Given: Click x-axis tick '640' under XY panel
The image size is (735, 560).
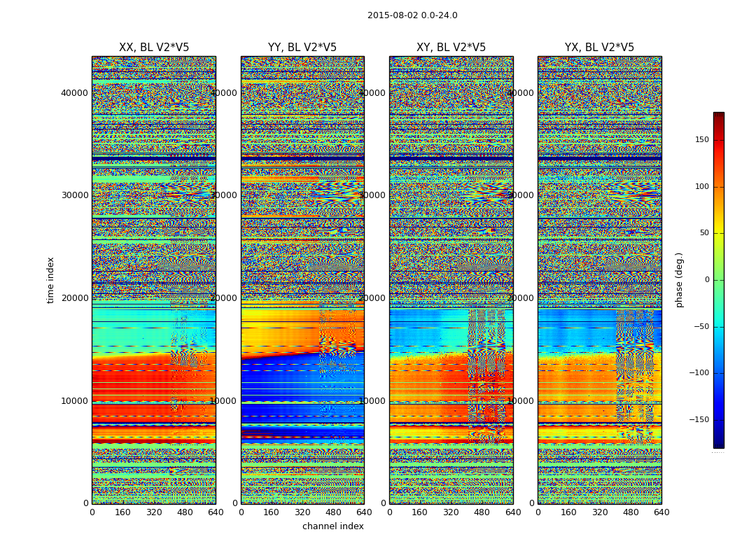Looking at the screenshot, I should (x=513, y=512).
